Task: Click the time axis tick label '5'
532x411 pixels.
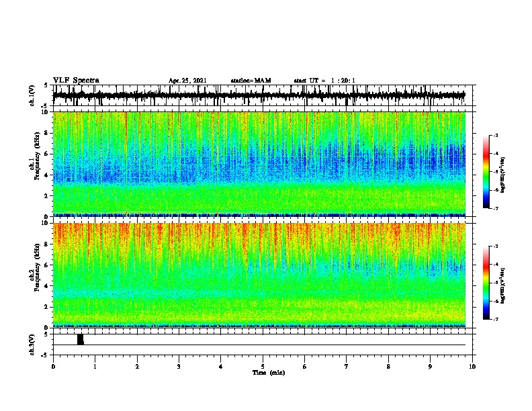Action: click(263, 367)
